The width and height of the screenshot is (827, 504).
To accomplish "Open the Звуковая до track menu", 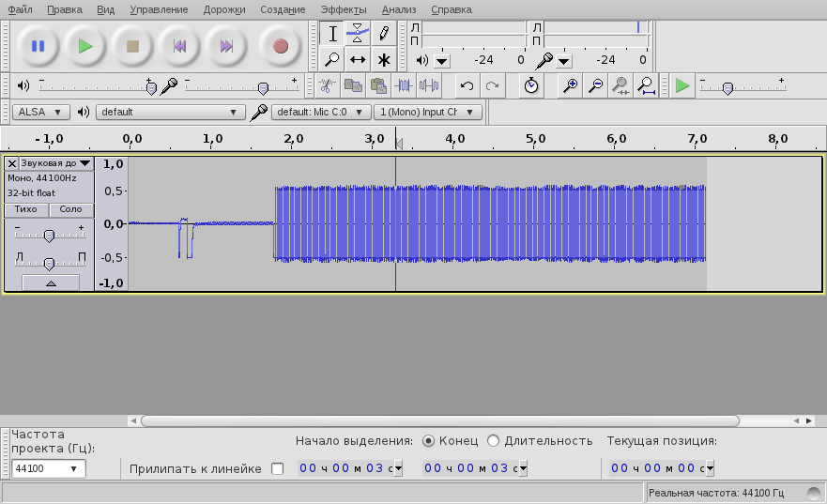I will (x=56, y=163).
